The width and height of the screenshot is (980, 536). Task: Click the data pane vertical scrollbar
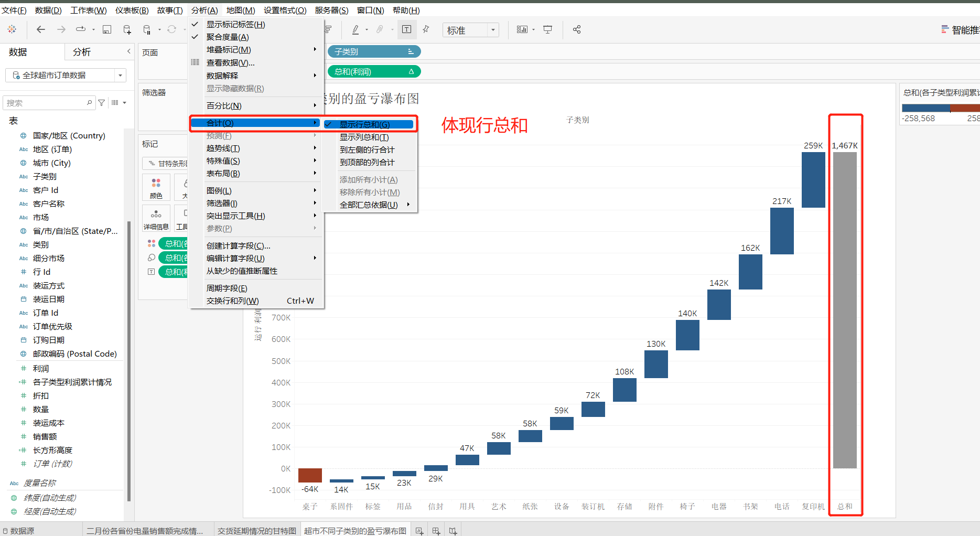[129, 362]
